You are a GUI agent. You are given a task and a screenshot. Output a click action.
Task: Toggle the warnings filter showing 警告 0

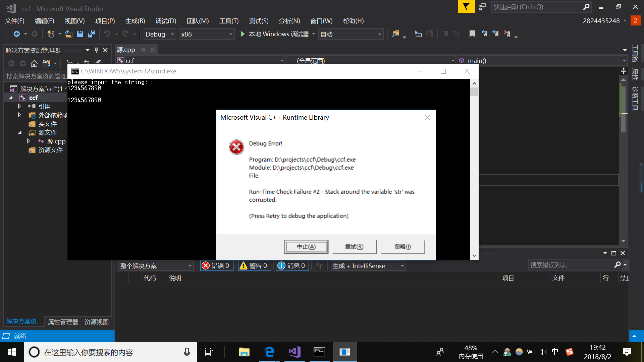[254, 266]
